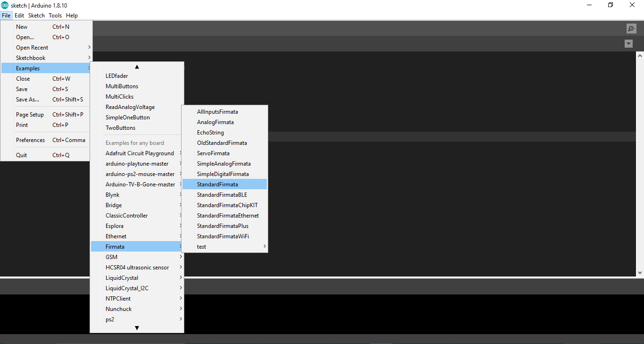Open the AllInputsFirmata sketch
This screenshot has width=644, height=344.
[224, 112]
